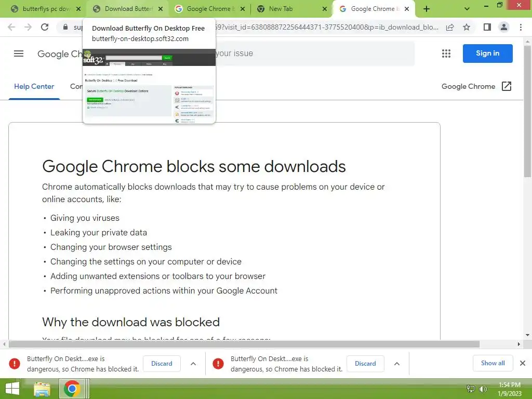The width and height of the screenshot is (532, 399).
Task: Share this page using the share icon
Action: pyautogui.click(x=450, y=27)
